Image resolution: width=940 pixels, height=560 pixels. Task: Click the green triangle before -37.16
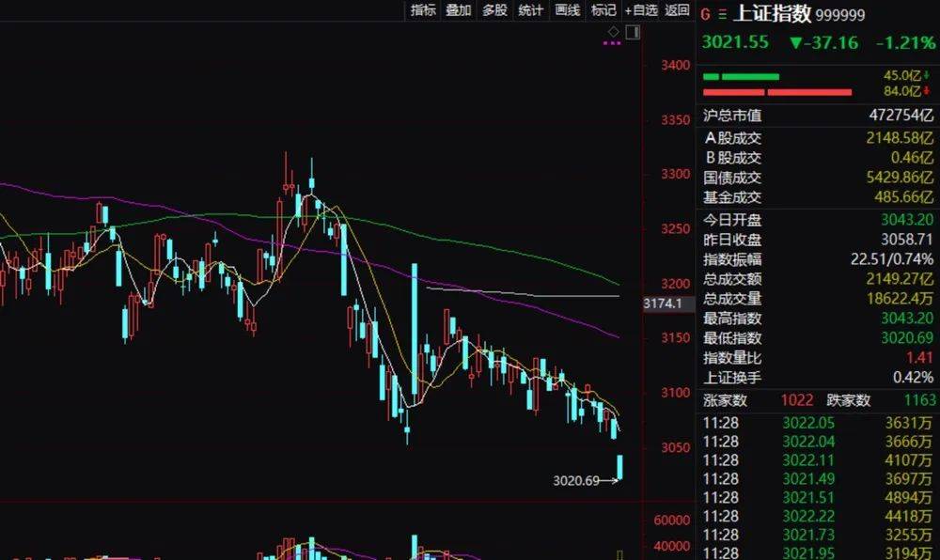796,42
